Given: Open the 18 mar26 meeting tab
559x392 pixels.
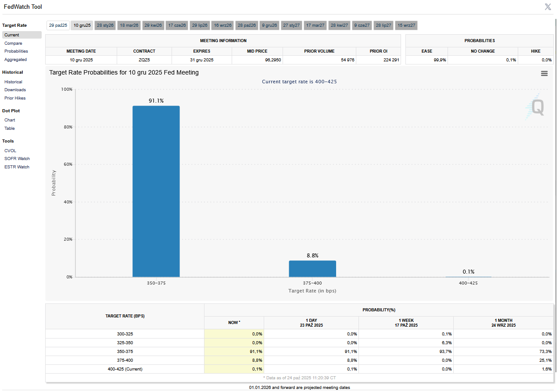Looking at the screenshot, I should pos(129,25).
